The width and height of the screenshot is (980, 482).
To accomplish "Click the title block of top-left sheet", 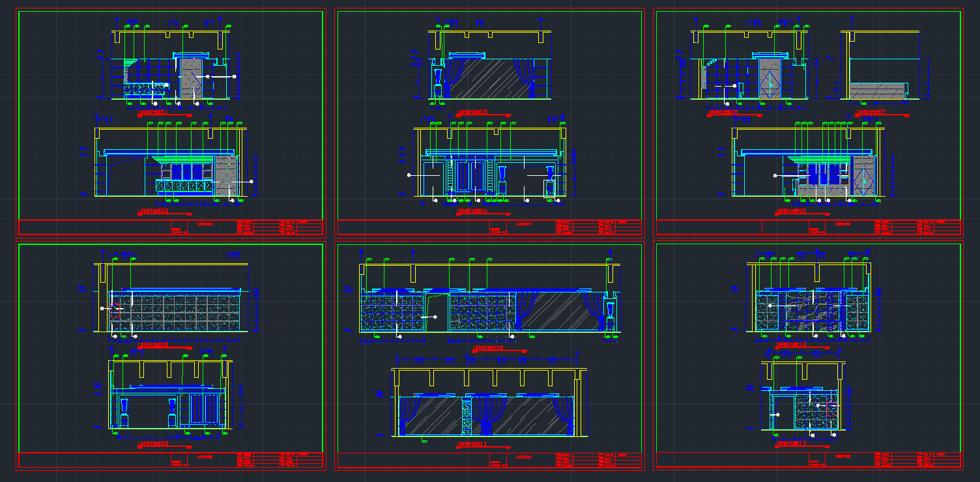I will click(x=171, y=227).
